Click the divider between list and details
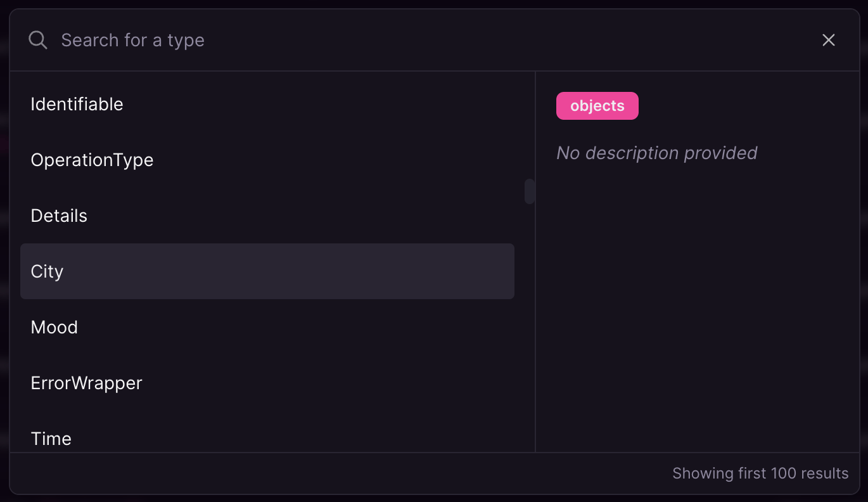The height and width of the screenshot is (502, 868). [535, 262]
